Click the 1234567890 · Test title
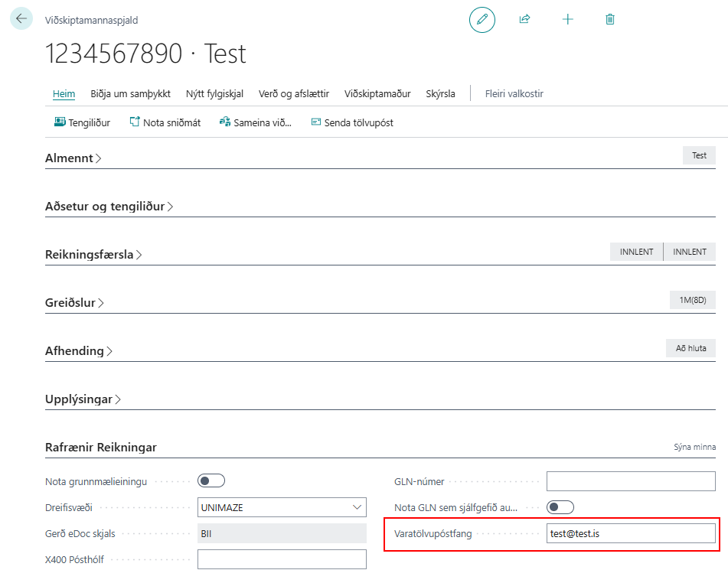728x583 pixels. [x=145, y=54]
